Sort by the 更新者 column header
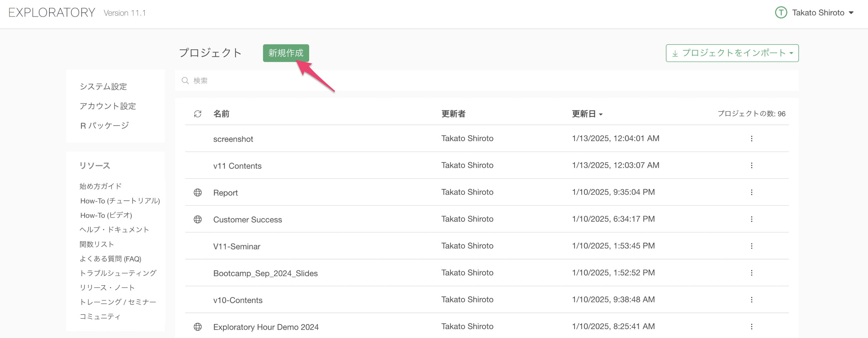This screenshot has height=338, width=868. 453,114
